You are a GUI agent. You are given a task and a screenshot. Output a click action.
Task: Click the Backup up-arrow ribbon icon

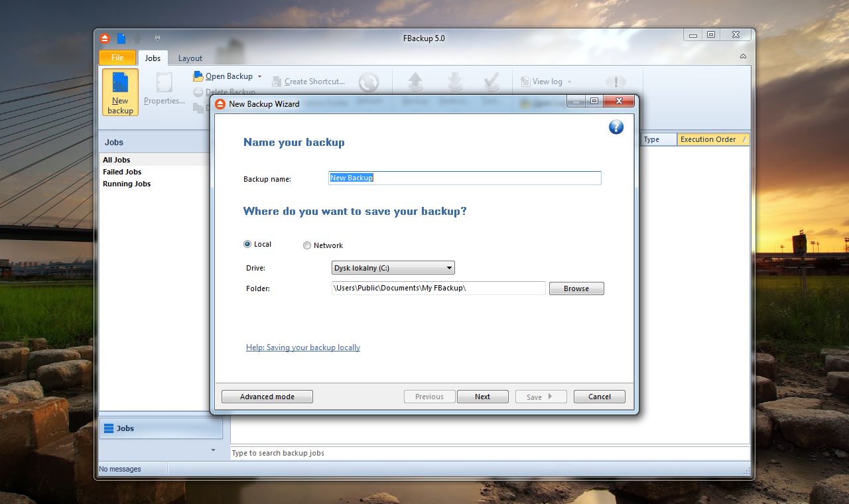pyautogui.click(x=415, y=83)
